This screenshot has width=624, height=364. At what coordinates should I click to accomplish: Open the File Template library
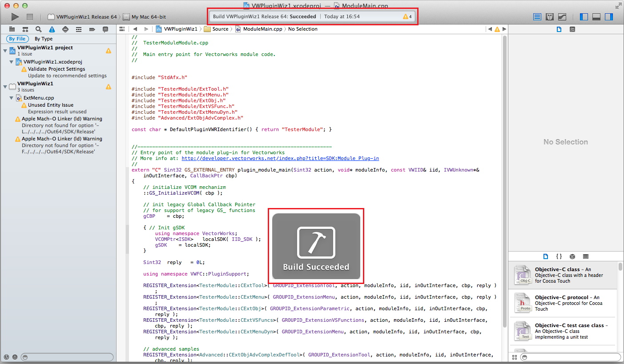546,256
